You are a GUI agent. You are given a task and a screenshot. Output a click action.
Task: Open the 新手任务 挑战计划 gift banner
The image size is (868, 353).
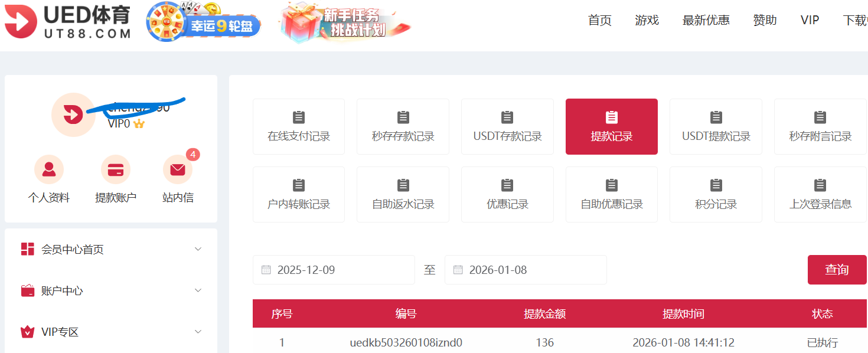(x=344, y=24)
